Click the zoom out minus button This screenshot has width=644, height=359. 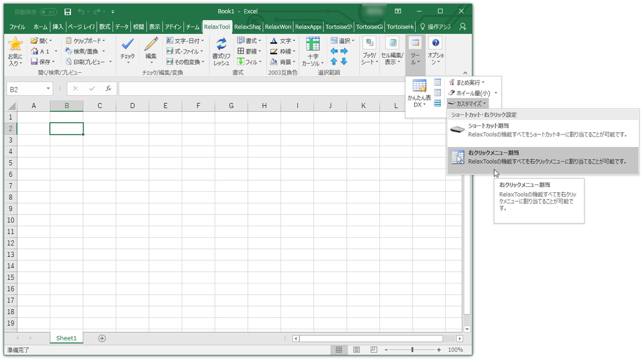click(x=386, y=349)
